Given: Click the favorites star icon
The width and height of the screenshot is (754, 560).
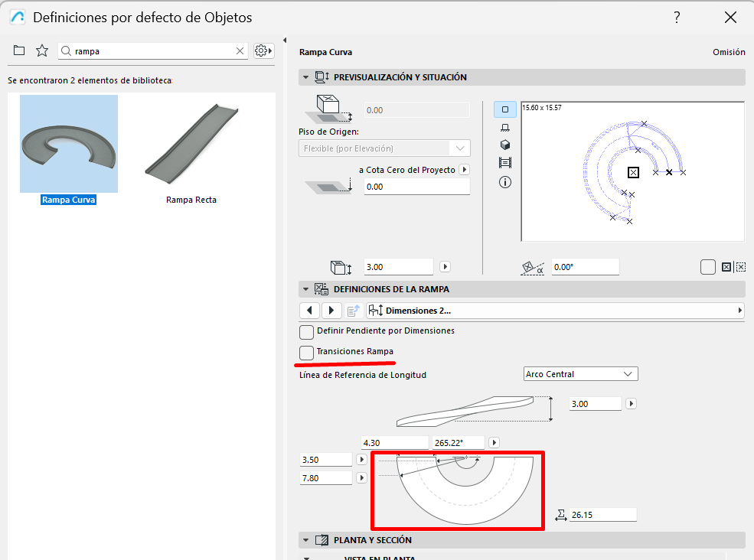Looking at the screenshot, I should point(42,50).
